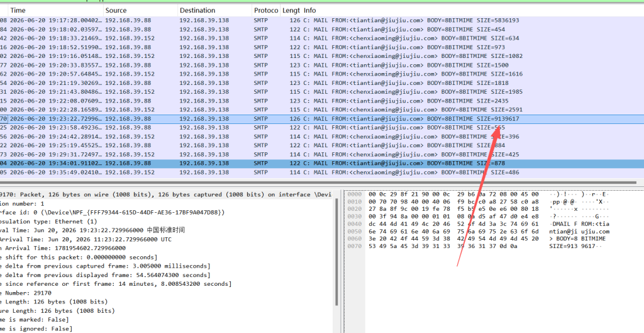Click the packet details vertical scrollbar
The image size is (644, 333).
337,252
